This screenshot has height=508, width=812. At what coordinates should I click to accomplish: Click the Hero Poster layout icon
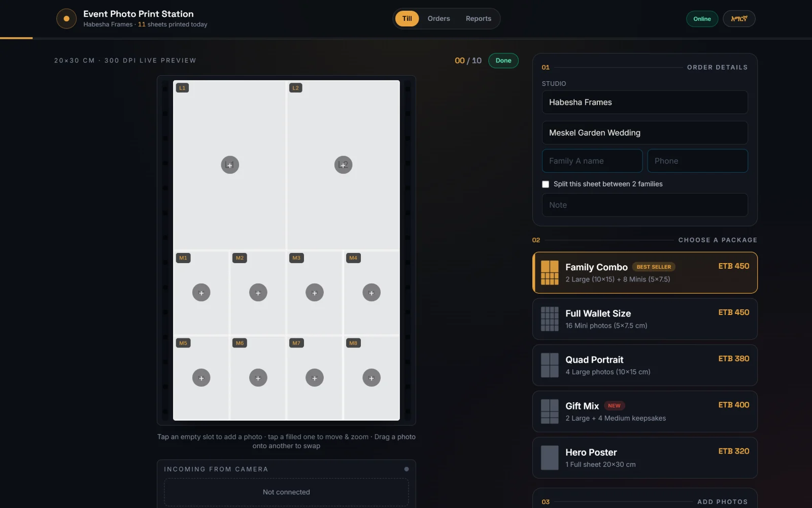[550, 458]
